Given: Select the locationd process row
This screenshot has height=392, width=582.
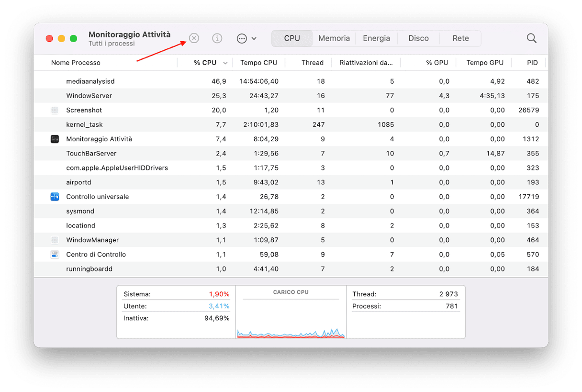Looking at the screenshot, I should (291, 225).
